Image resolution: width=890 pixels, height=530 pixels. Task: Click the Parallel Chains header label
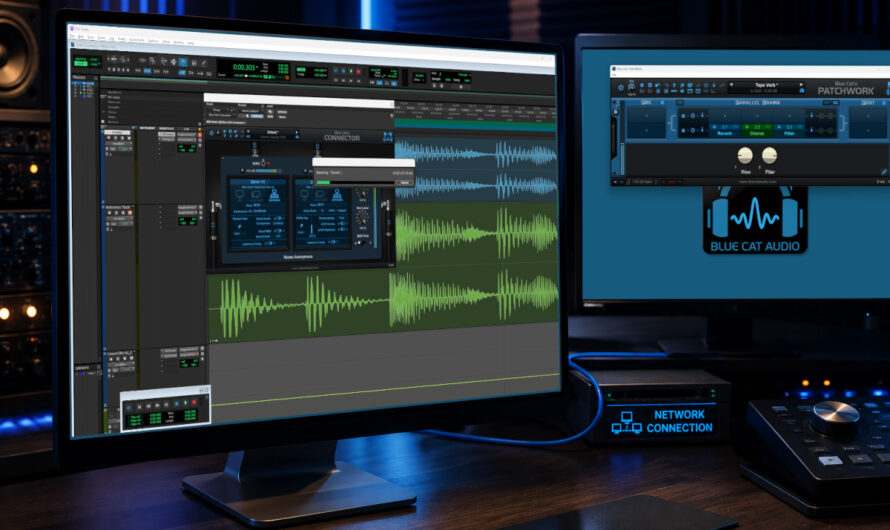coord(758,103)
